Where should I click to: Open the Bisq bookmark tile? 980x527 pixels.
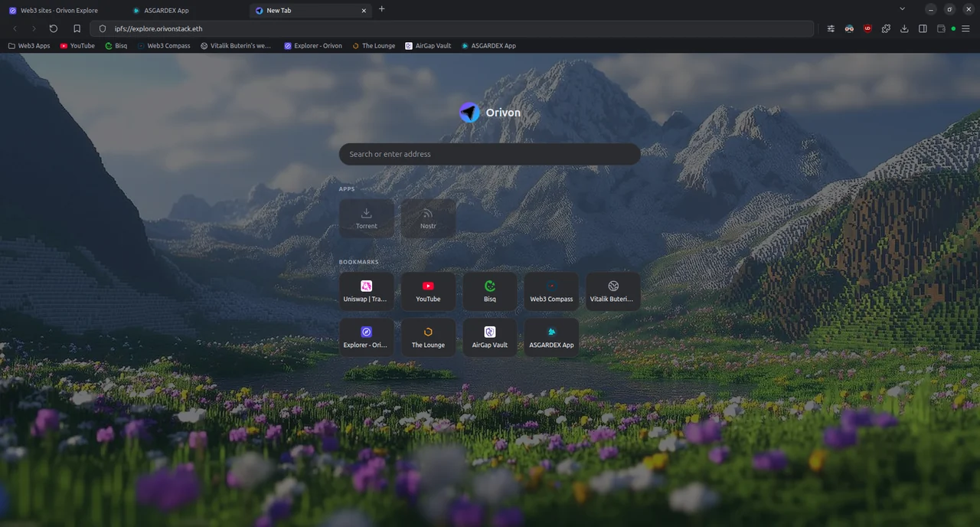point(490,291)
